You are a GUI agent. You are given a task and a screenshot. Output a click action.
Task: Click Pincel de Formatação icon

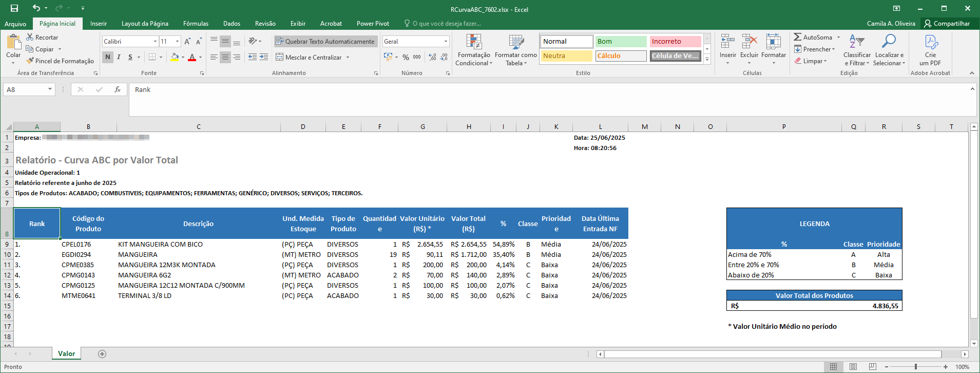click(30, 61)
